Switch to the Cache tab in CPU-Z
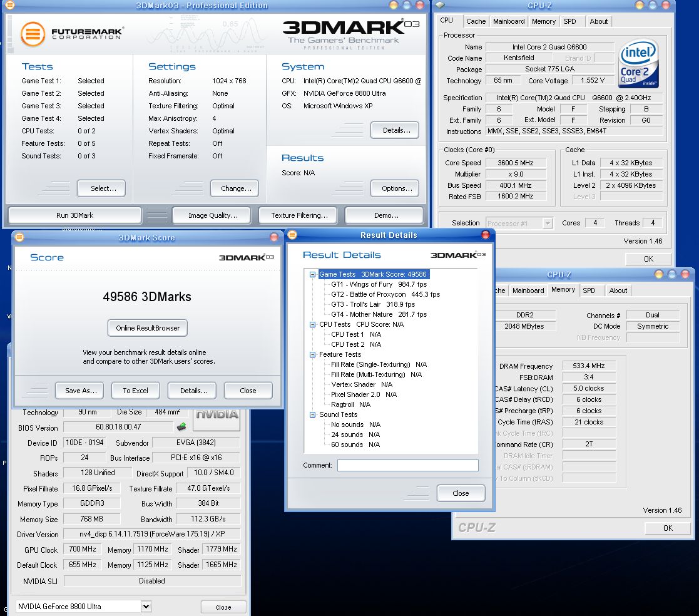Image resolution: width=699 pixels, height=616 pixels. (476, 21)
